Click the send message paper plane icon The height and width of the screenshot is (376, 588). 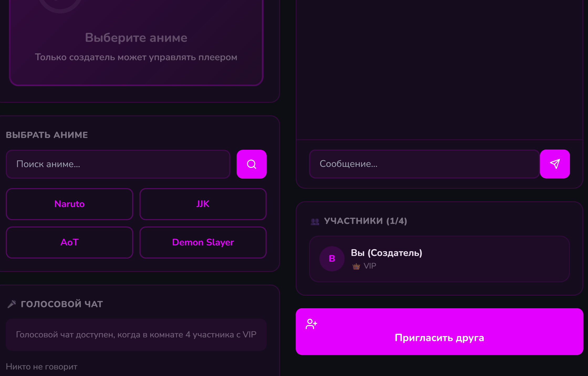click(555, 164)
